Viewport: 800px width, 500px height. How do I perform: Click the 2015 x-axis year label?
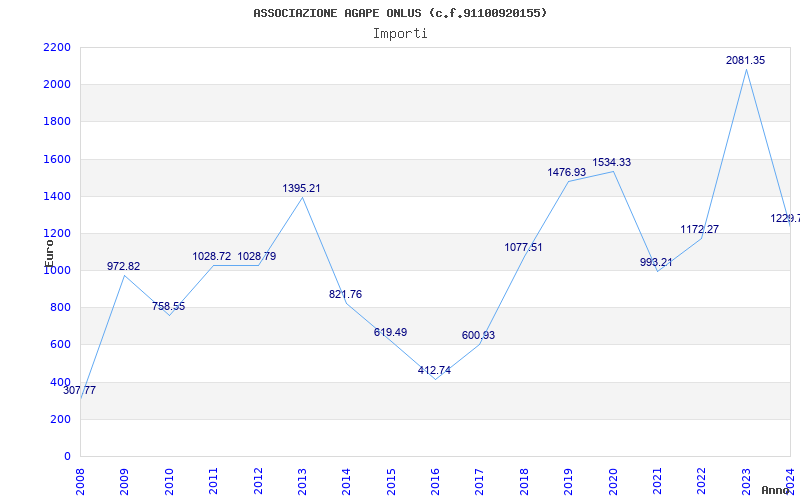click(391, 481)
